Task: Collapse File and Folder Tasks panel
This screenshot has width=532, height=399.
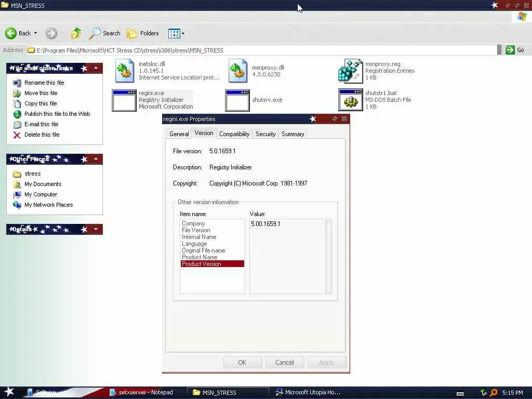Action: (x=96, y=68)
